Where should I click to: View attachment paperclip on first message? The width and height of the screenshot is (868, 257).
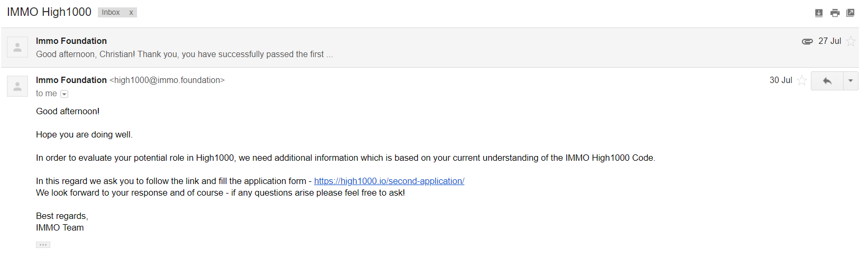(x=807, y=41)
